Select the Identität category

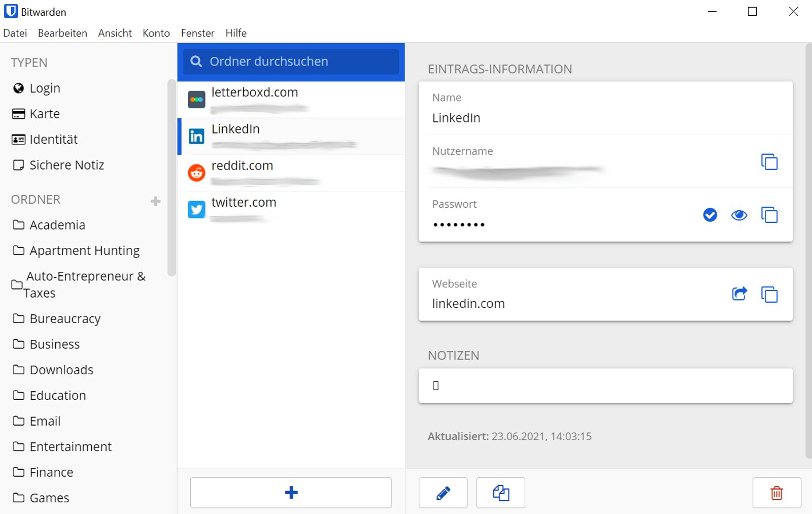coord(53,139)
